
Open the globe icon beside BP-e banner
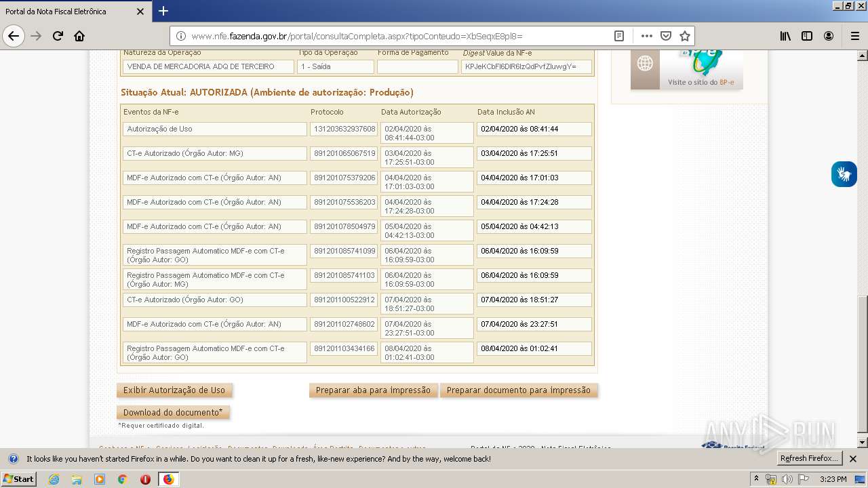click(x=645, y=64)
